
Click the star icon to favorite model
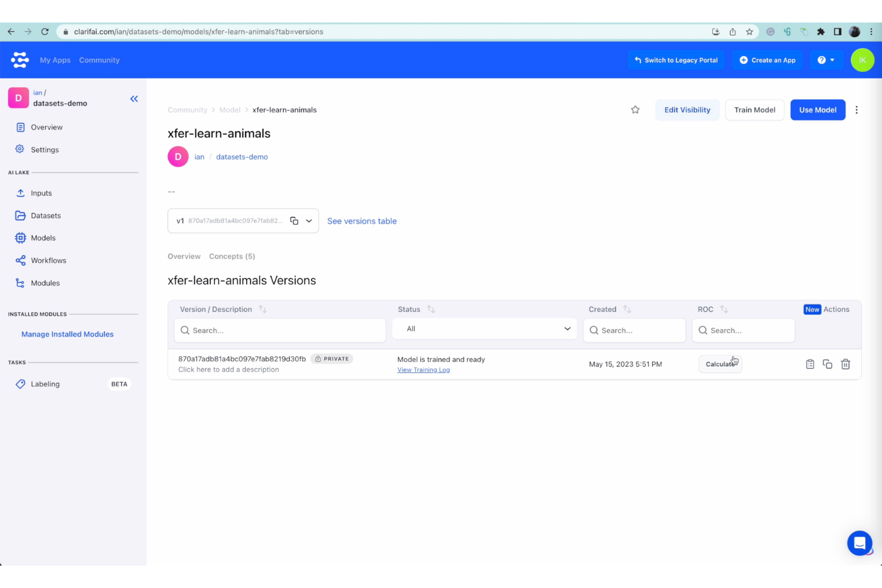[635, 110]
